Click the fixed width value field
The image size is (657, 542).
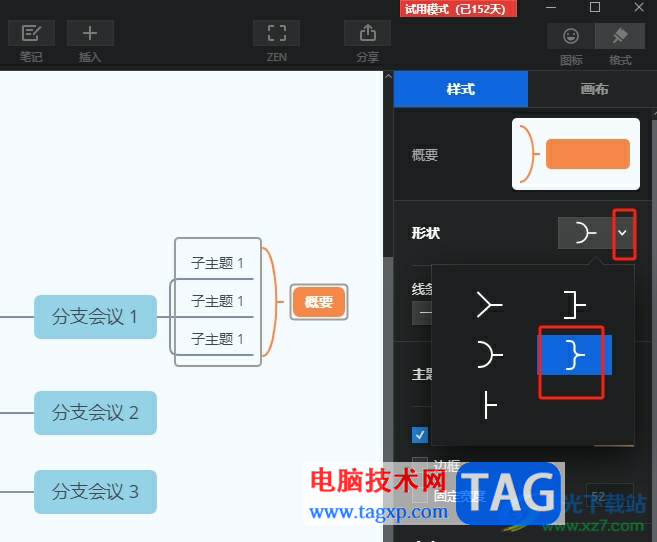610,496
